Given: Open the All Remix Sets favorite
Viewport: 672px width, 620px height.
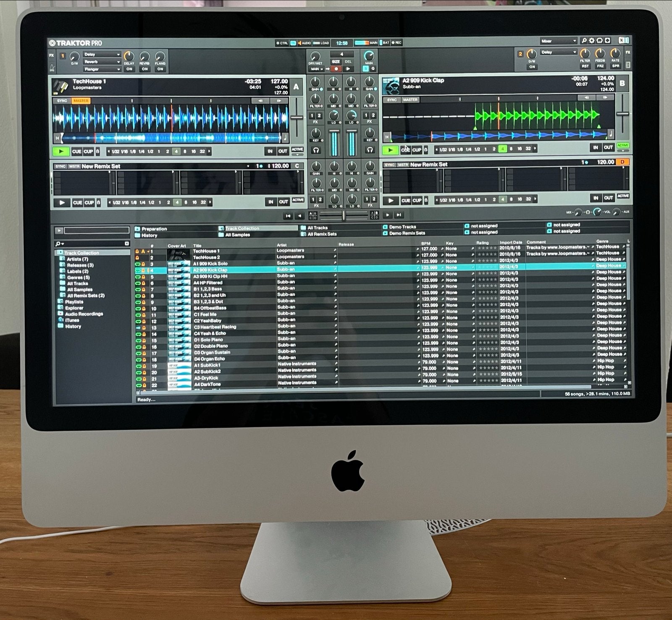Looking at the screenshot, I should (319, 234).
